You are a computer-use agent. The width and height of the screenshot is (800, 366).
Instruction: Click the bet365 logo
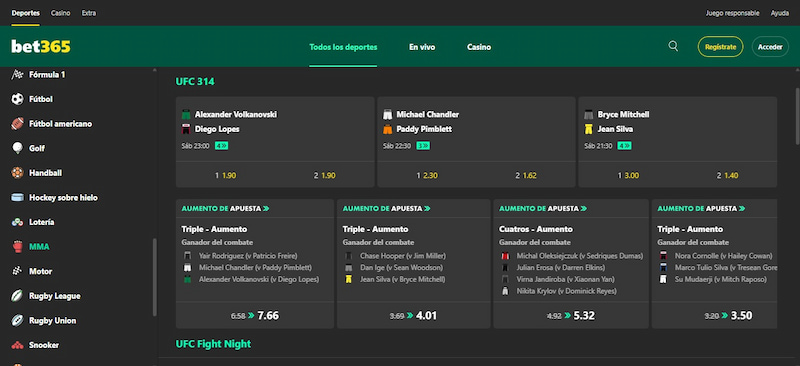point(41,47)
